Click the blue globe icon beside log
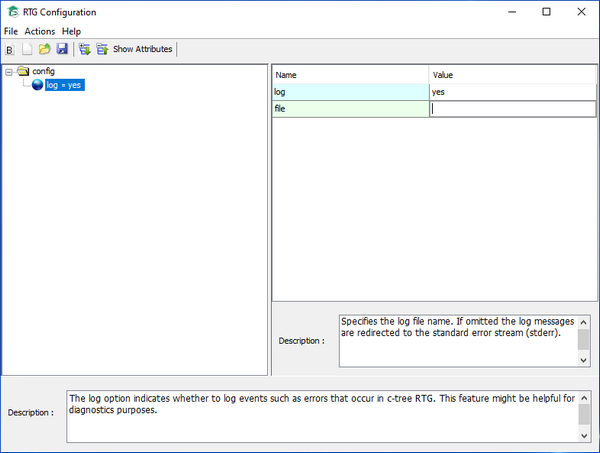Screen dimensions: 600x453 [38, 85]
